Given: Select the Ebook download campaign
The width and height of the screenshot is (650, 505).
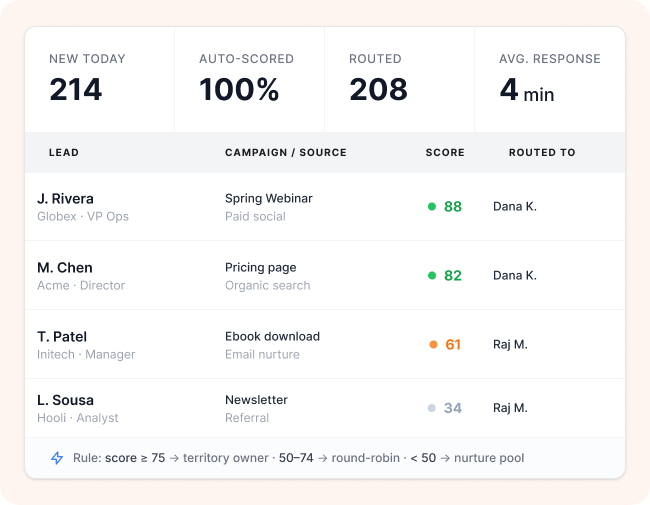Looking at the screenshot, I should 272,336.
